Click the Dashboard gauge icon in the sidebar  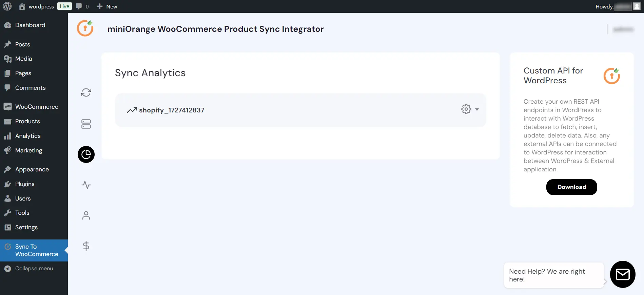click(x=7, y=25)
